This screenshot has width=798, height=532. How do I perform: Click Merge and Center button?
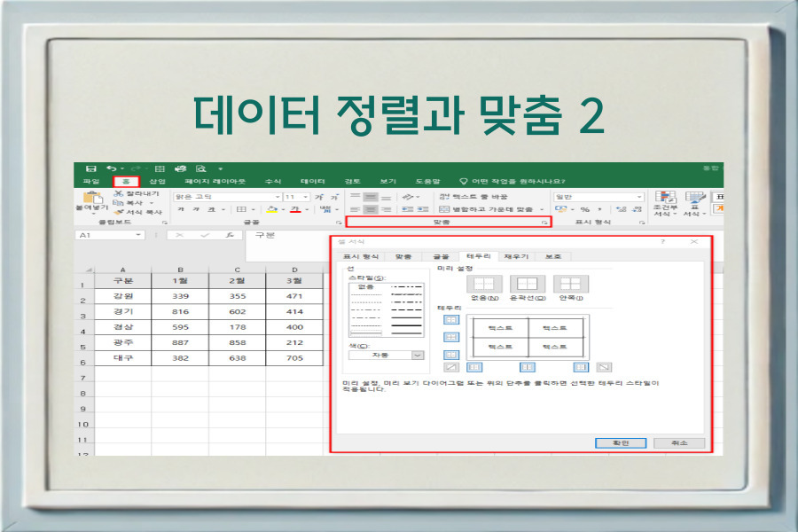coord(486,209)
